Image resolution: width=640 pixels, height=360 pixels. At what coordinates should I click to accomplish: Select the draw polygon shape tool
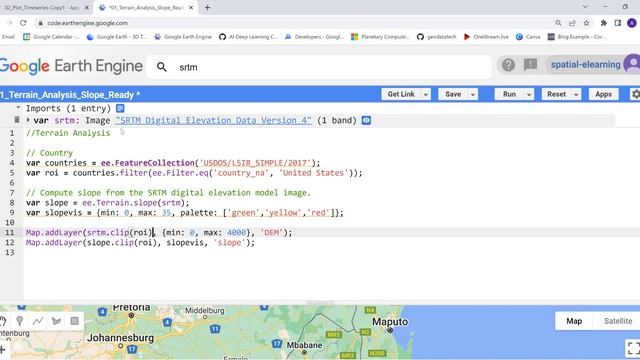click(56, 321)
